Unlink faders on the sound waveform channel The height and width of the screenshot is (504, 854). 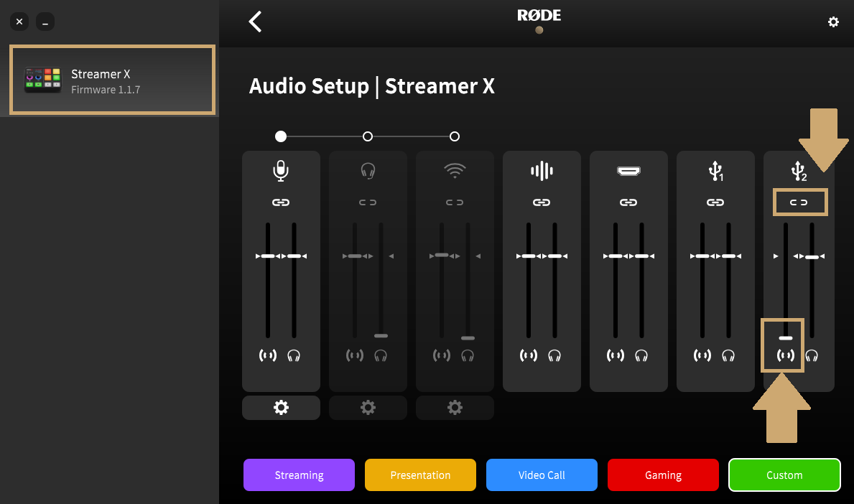coord(542,202)
